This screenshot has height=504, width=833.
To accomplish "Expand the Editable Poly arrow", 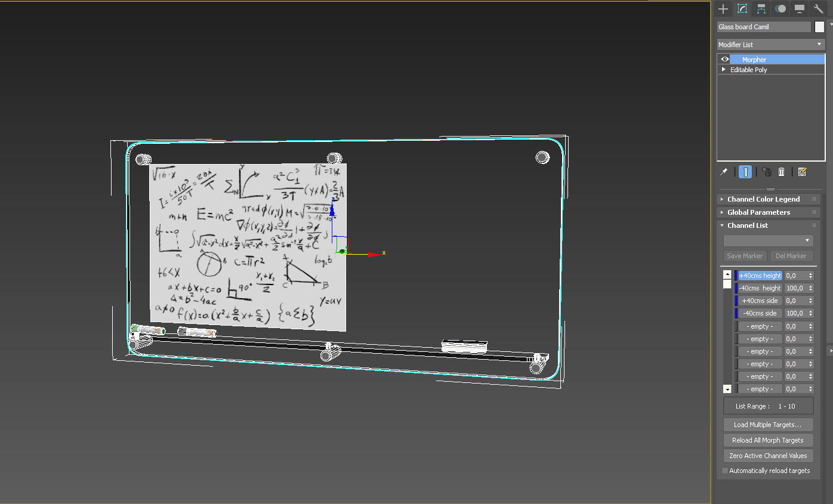I will pos(724,70).
